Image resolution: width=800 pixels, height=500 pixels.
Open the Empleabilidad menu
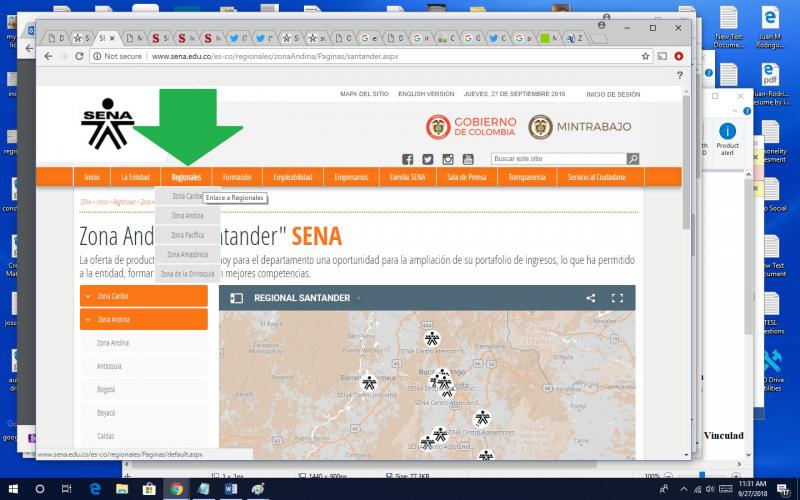point(293,177)
